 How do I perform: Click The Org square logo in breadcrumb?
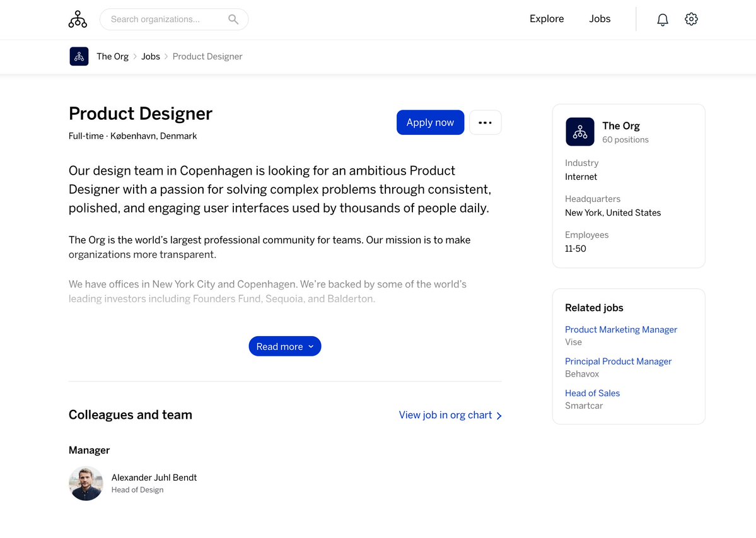tap(79, 56)
